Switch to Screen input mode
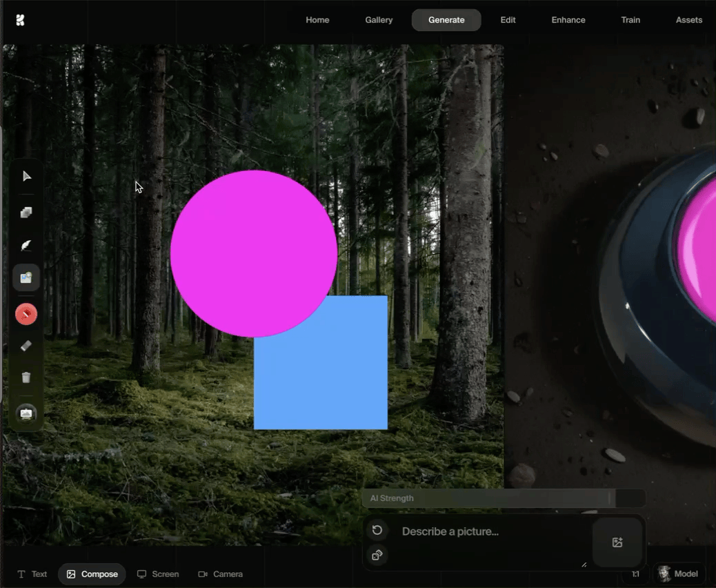Image resolution: width=716 pixels, height=588 pixels. [158, 574]
